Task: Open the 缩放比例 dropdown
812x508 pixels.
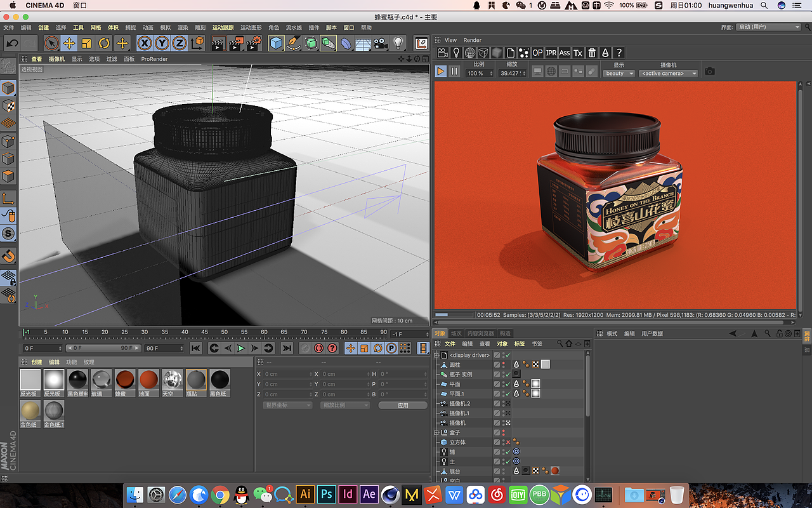Action: coord(345,405)
